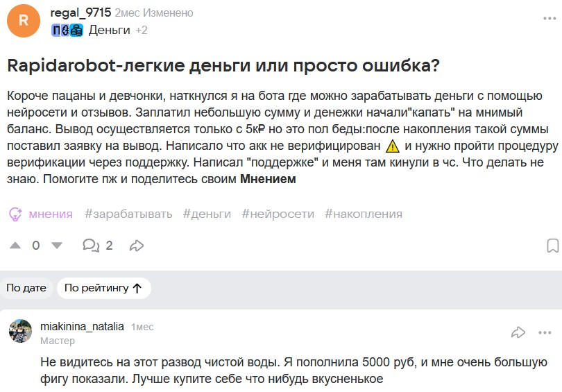562x392 pixels.
Task: Downvote the Rapidarobot question
Action: (x=57, y=246)
